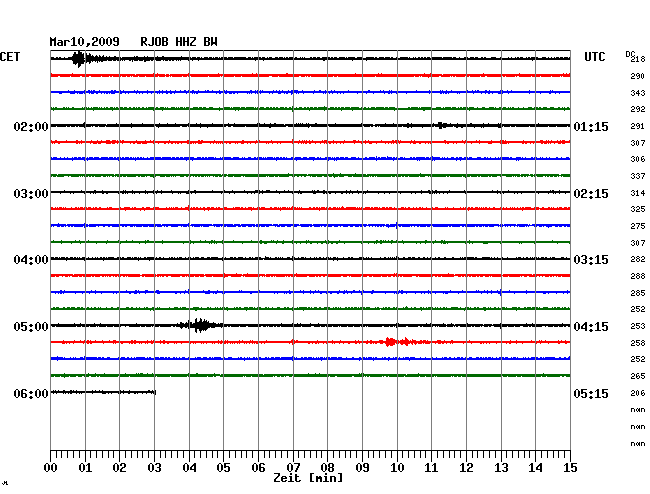Screen dimensions: 650x494
Task: Click the "15" minute axis label
Action: click(570, 468)
